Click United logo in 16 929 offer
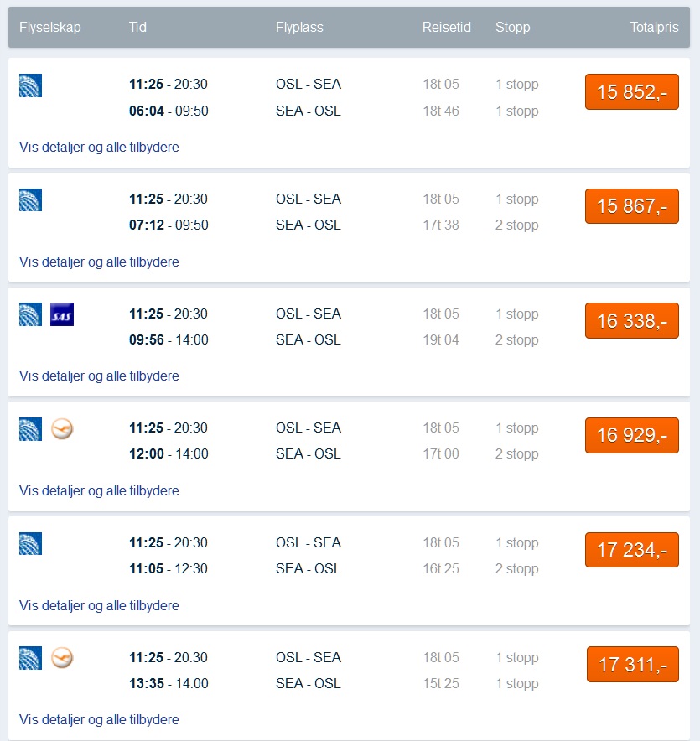The image size is (700, 741). tap(30, 429)
